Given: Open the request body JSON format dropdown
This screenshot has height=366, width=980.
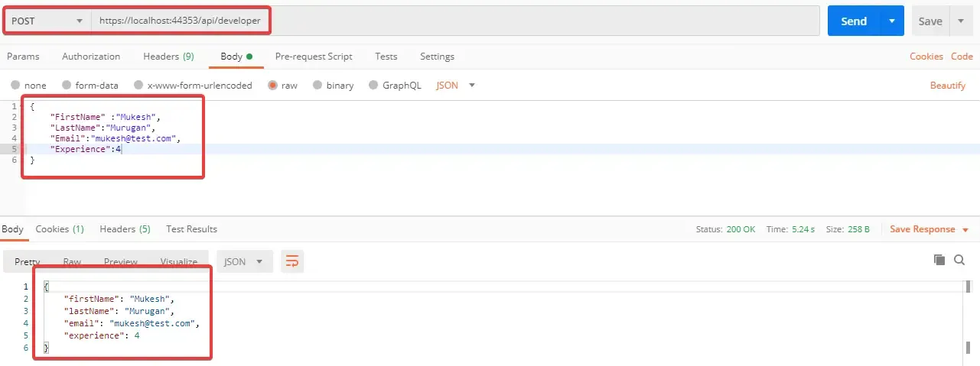Looking at the screenshot, I should coord(456,86).
